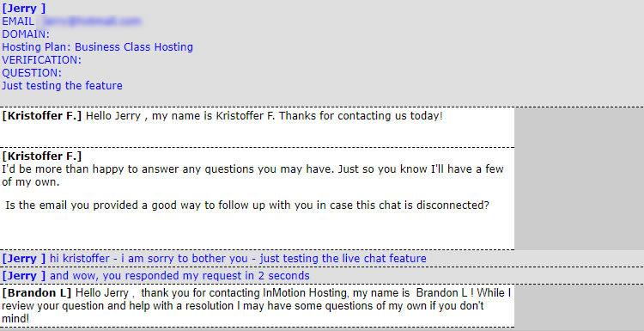Click the Hosting Plan: Business Class Hosting line

pyautogui.click(x=97, y=47)
